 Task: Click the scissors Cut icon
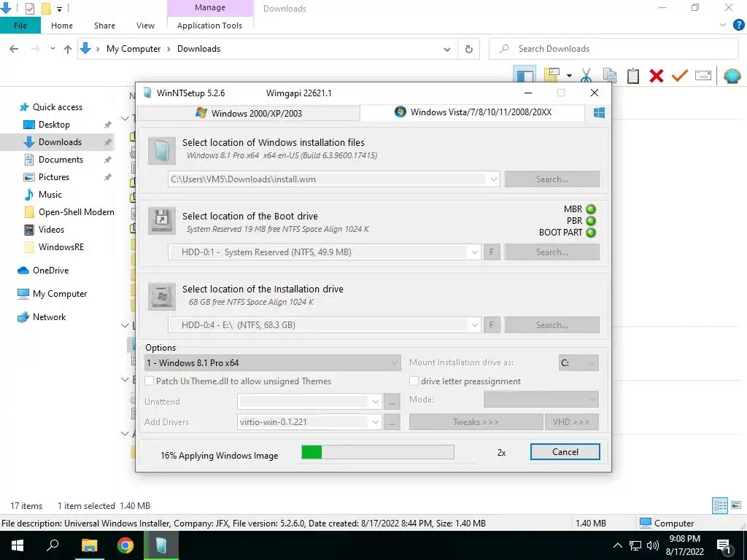click(586, 76)
